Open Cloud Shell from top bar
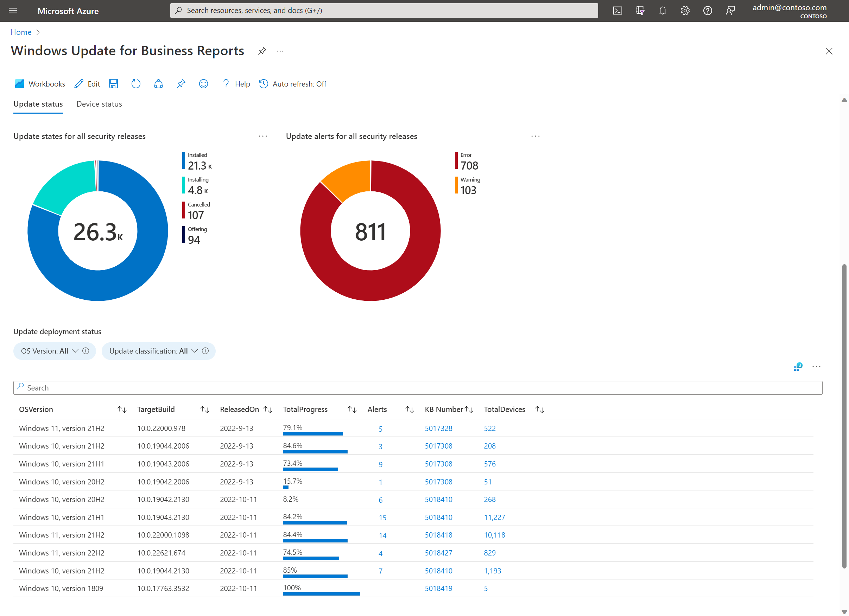Screen dimensions: 849x616 pos(617,11)
